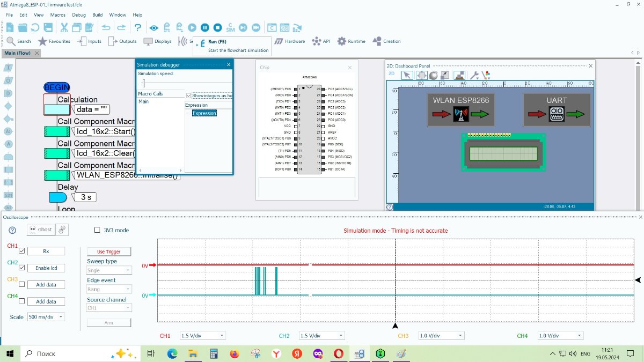Select the SIM icon in left sidebar
Viewport: 644px width, 362px height.
[x=8, y=195]
